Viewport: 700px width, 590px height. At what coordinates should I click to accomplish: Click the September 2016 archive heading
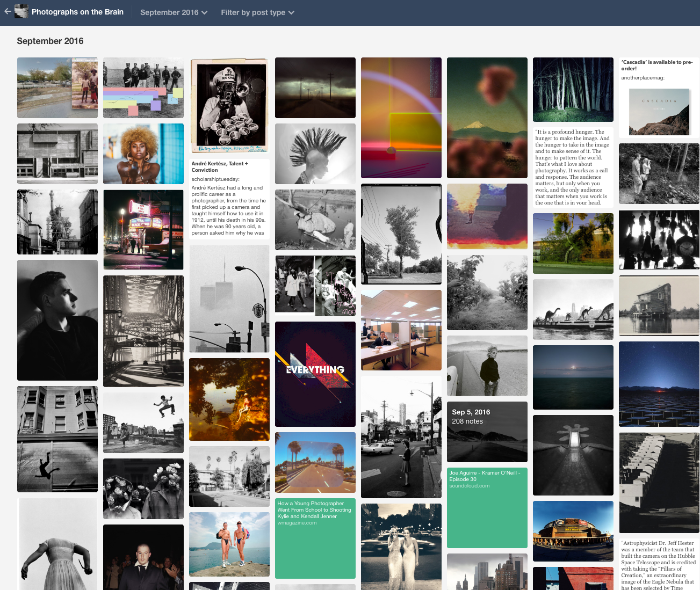(50, 41)
